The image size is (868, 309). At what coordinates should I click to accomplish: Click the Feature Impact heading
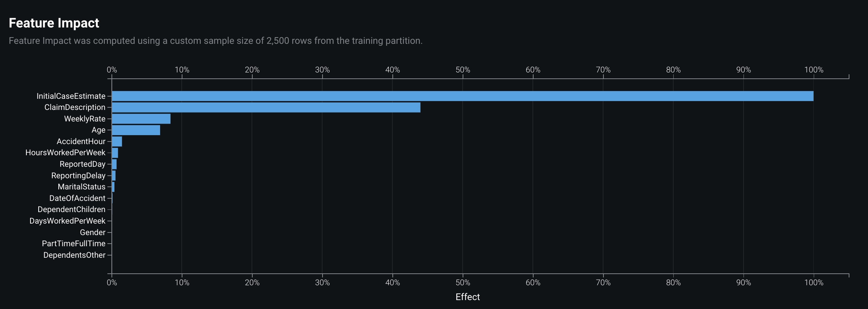tap(54, 23)
